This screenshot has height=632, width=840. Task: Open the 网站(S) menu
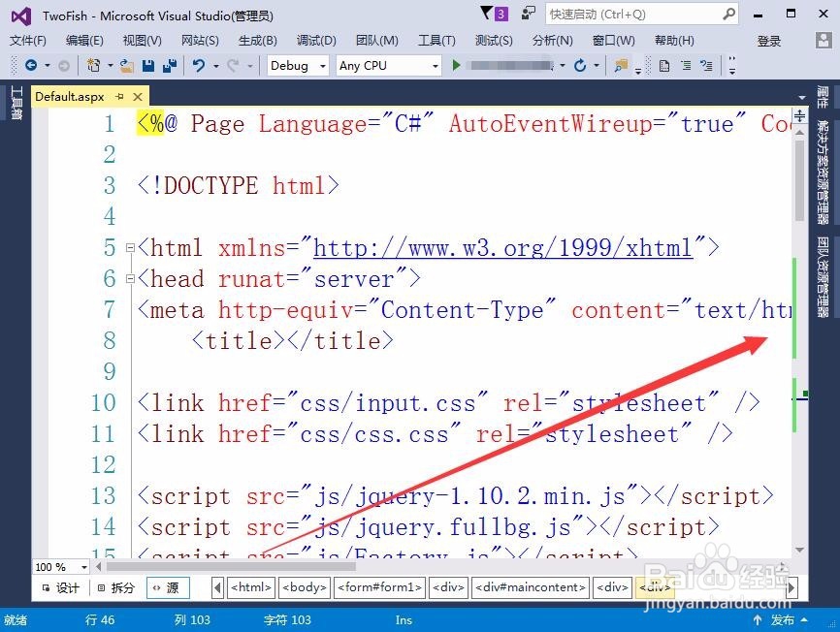pos(200,41)
